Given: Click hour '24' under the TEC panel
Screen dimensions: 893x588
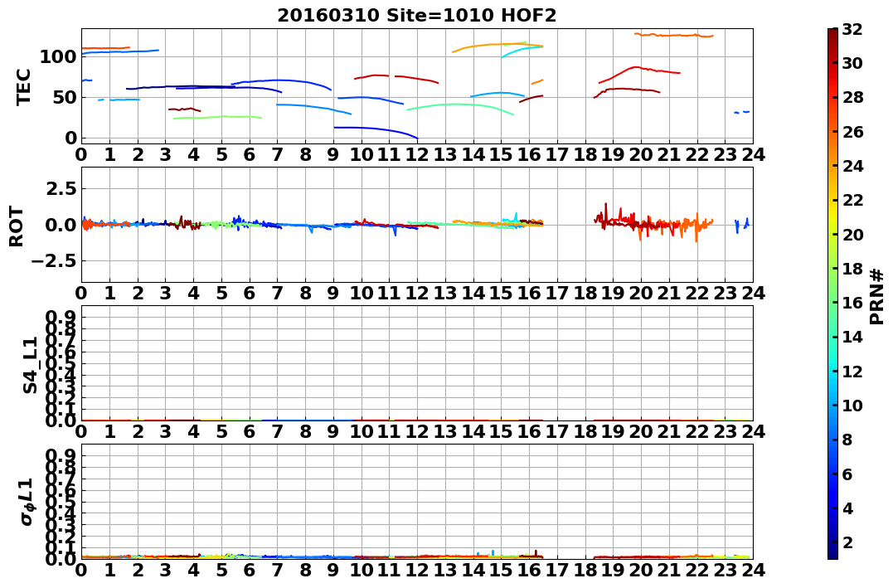Looking at the screenshot, I should pyautogui.click(x=753, y=154).
